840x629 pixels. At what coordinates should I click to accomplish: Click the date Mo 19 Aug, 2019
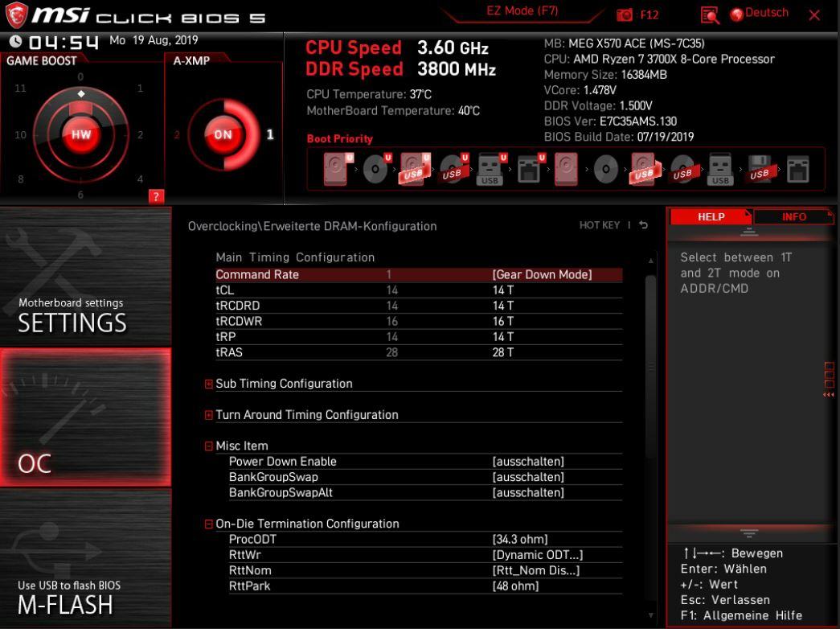pos(154,40)
